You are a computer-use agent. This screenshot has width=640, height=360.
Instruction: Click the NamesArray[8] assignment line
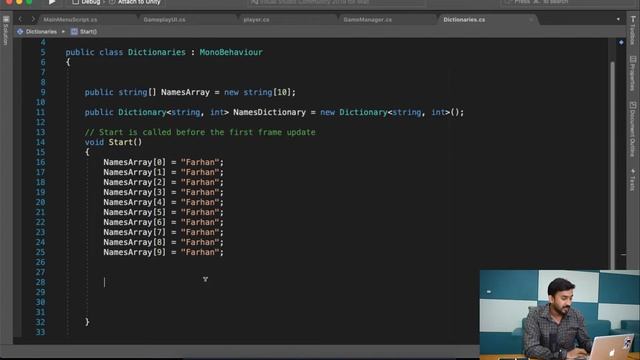(x=163, y=242)
